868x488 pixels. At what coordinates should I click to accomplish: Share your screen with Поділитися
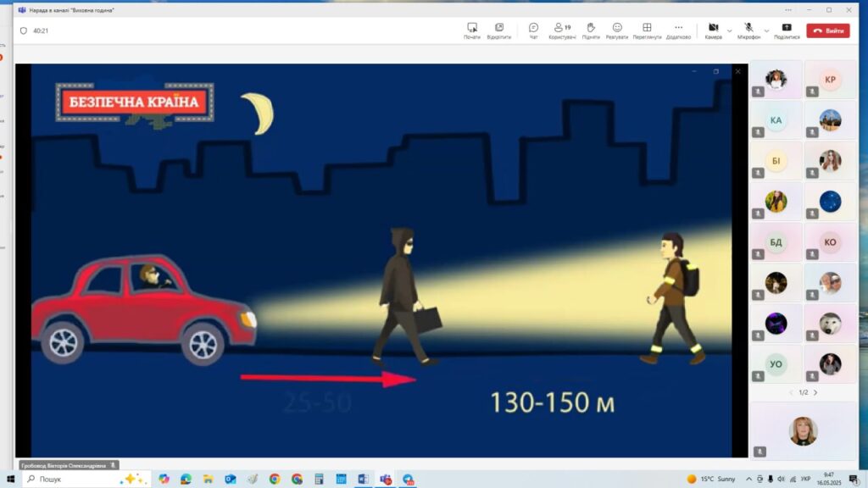point(787,30)
